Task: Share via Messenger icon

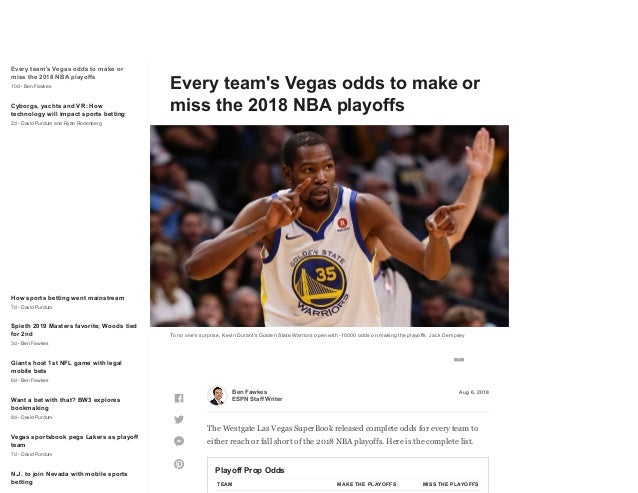Action: pyautogui.click(x=179, y=441)
